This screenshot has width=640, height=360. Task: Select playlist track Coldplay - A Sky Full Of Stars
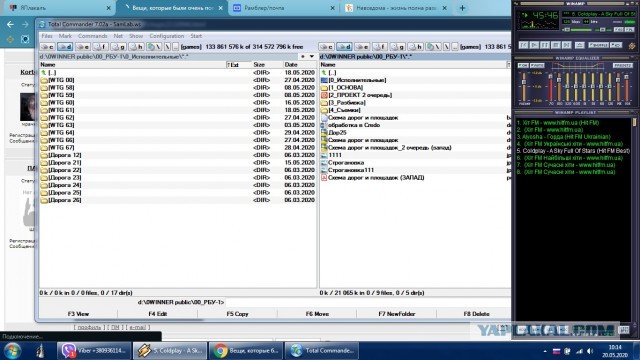pyautogui.click(x=573, y=151)
